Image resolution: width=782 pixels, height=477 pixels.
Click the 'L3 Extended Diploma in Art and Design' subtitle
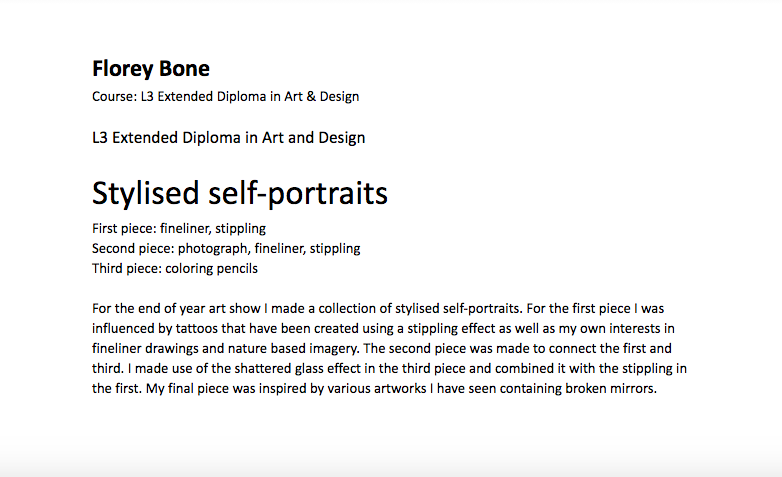228,138
